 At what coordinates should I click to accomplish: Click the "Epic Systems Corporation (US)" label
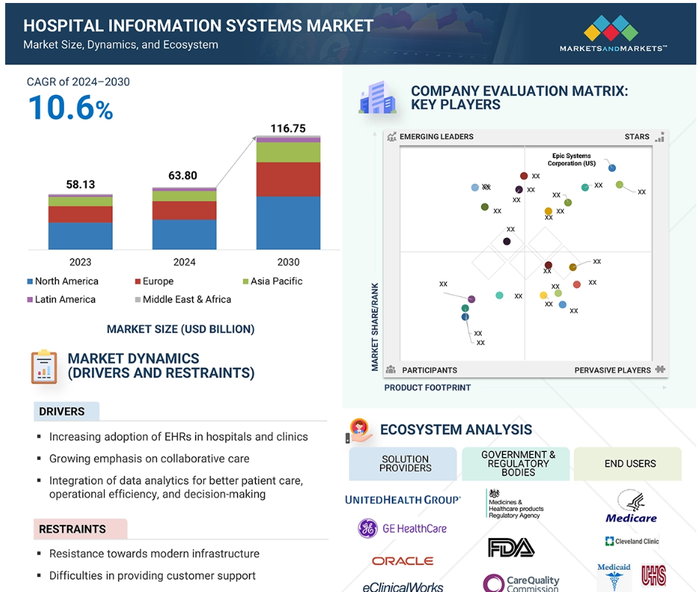[x=572, y=159]
